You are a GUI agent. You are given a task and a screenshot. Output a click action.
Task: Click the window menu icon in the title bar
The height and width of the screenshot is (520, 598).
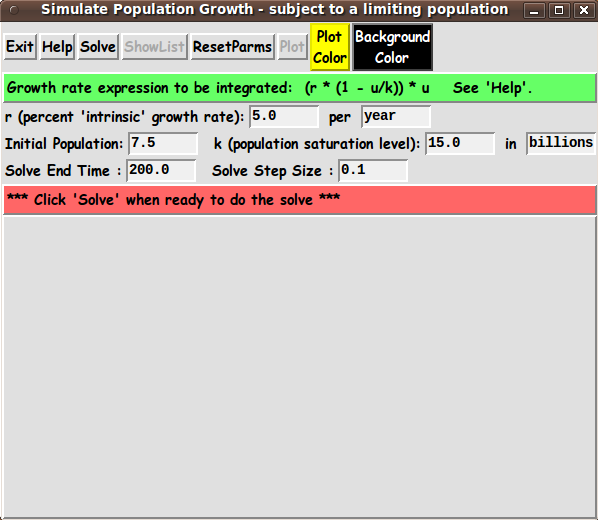click(14, 10)
